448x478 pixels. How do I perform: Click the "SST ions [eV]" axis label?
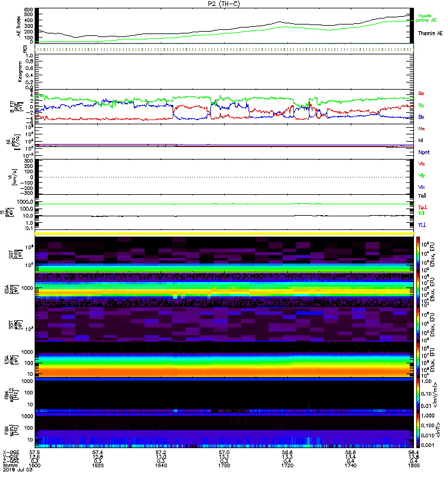point(15,255)
